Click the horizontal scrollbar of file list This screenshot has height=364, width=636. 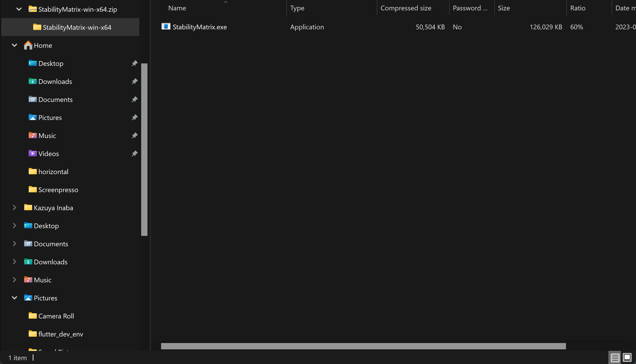coord(363,346)
